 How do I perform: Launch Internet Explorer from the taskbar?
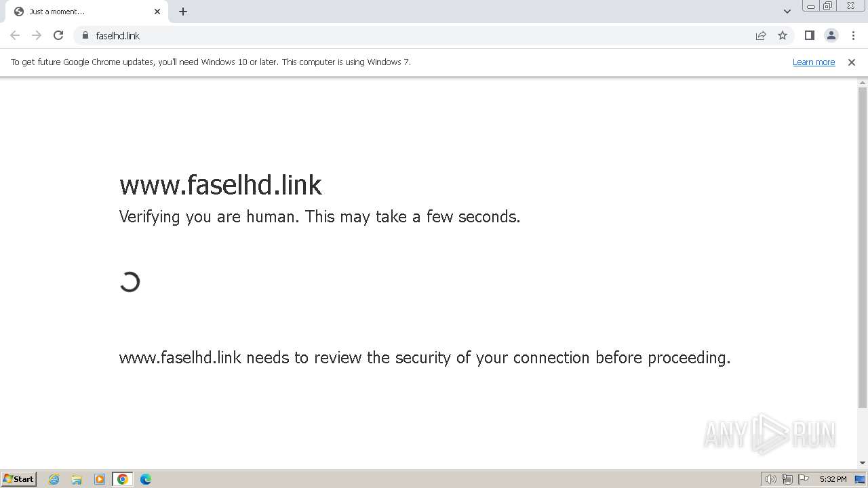pos(54,479)
